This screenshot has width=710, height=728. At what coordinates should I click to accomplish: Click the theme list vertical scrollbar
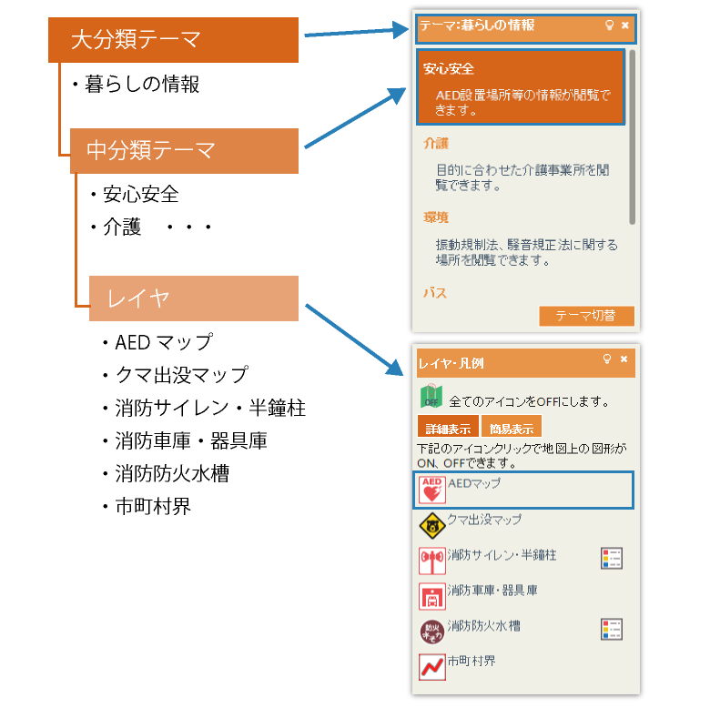tap(632, 137)
